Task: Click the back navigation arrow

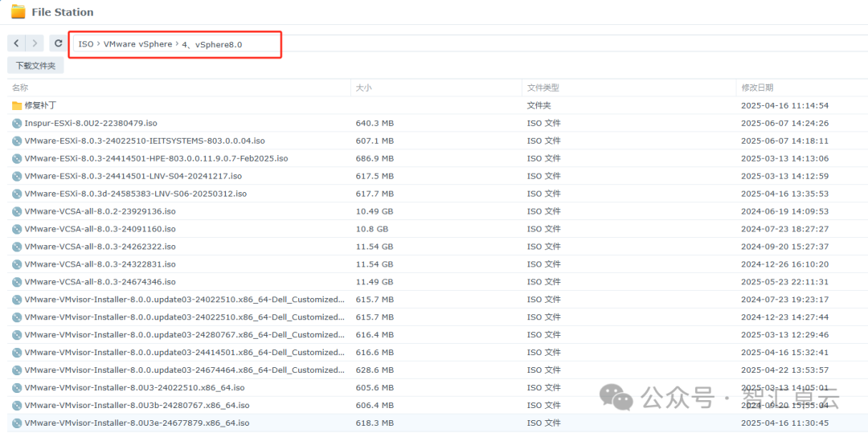Action: click(x=16, y=43)
